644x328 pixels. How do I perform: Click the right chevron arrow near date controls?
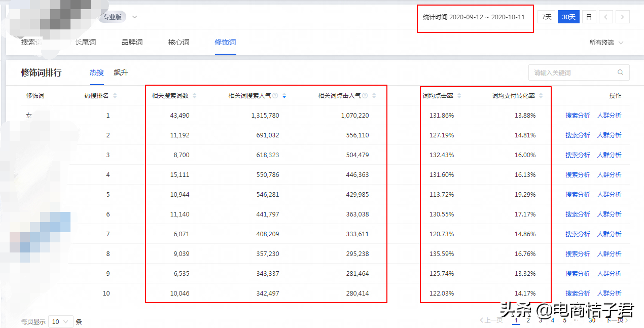click(x=622, y=16)
